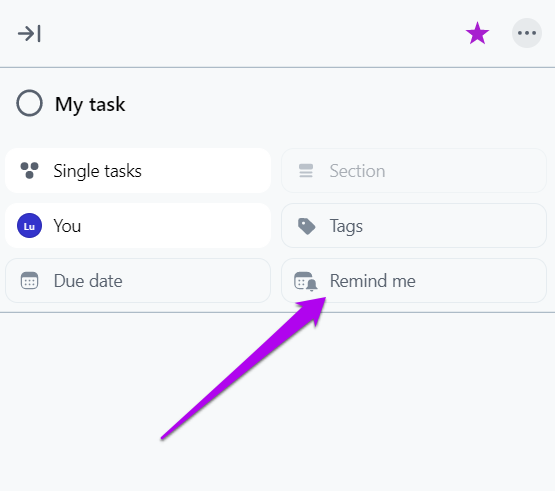Screen dimensions: 555x491
Task: Open the three-dot more options menu
Action: pos(527,33)
